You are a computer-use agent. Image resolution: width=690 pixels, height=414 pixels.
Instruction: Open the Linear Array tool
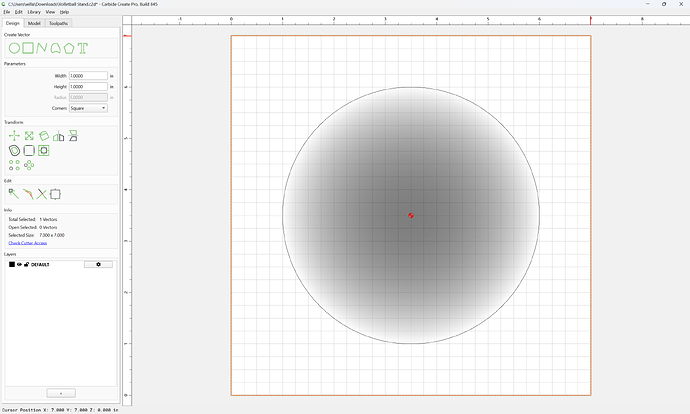pyautogui.click(x=15, y=165)
